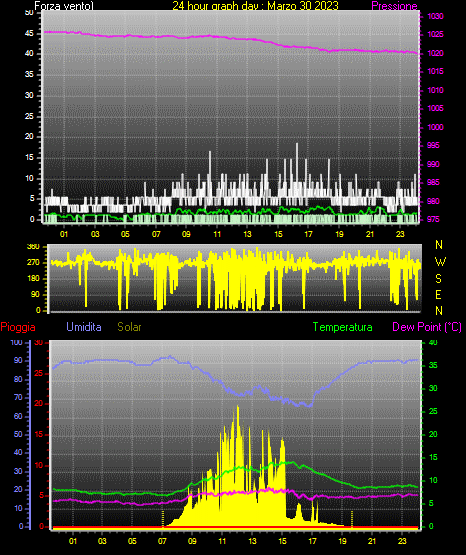Viewport: 466px width, 555px height.
Task: Click the W compass direction label
Action: (x=440, y=262)
